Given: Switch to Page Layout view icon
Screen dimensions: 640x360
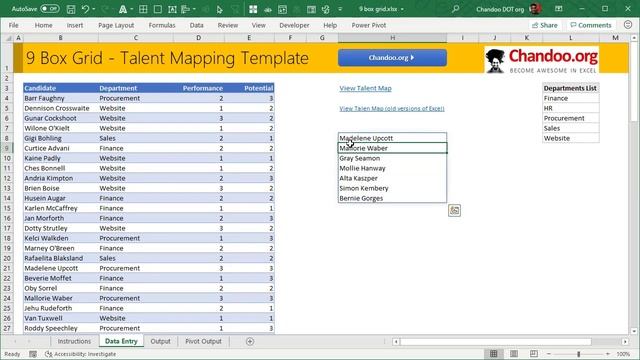Looking at the screenshot, I should [x=514, y=354].
